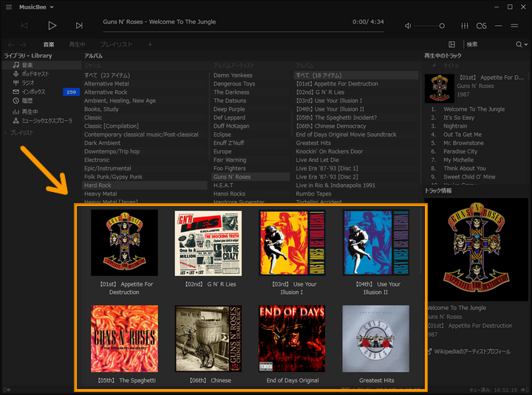This screenshot has height=395, width=532.
Task: Open End of Days album cover
Action: pyautogui.click(x=292, y=338)
